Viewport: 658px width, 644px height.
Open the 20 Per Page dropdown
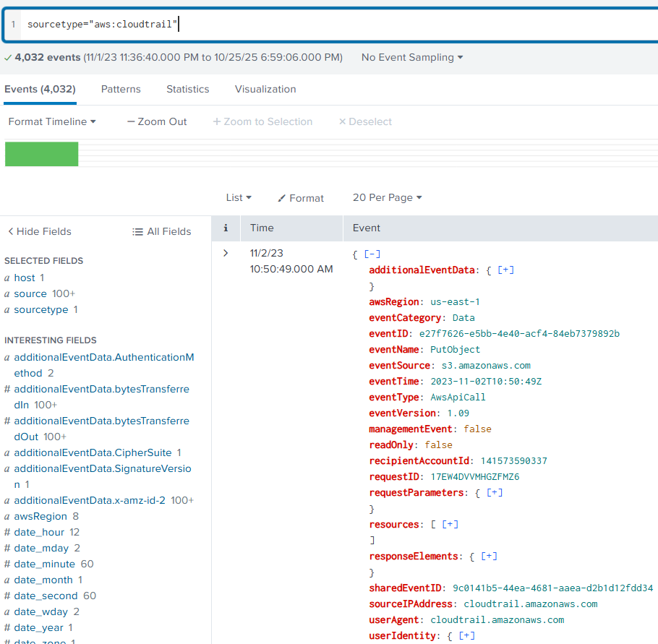387,197
